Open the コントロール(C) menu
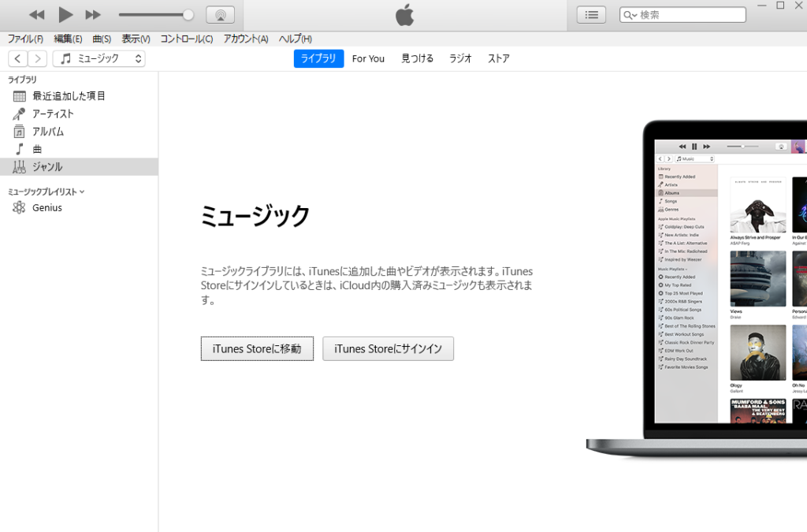Viewport: 807px width, 532px height. pyautogui.click(x=186, y=39)
